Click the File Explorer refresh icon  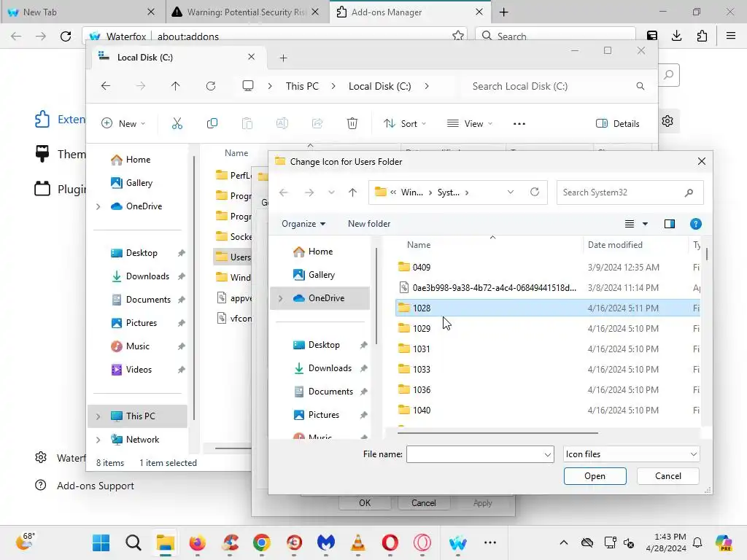[x=211, y=86]
